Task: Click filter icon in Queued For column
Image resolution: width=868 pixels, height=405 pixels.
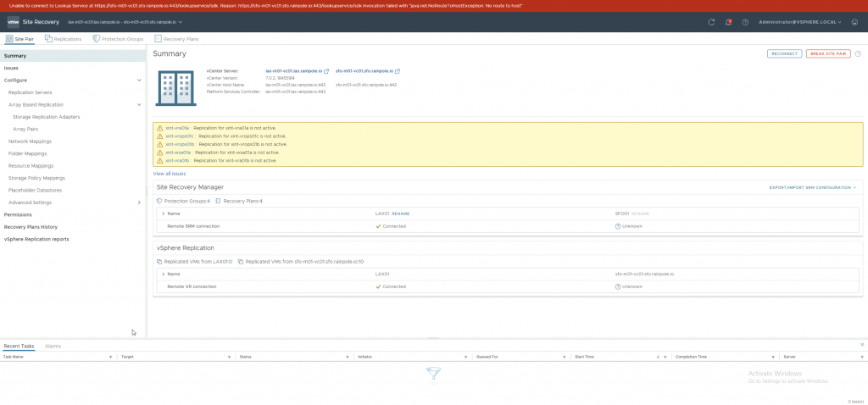Action: pos(564,358)
